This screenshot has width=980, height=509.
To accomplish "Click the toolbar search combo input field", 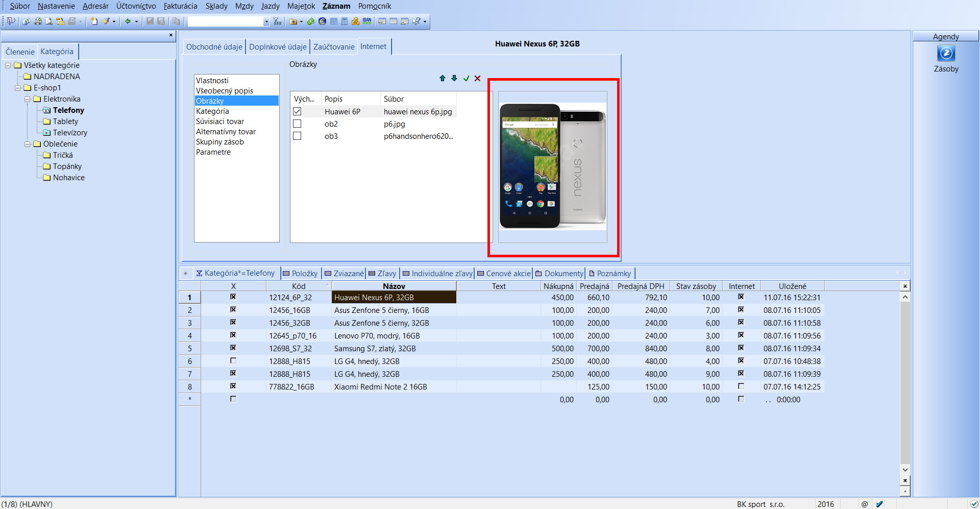I will pos(225,21).
